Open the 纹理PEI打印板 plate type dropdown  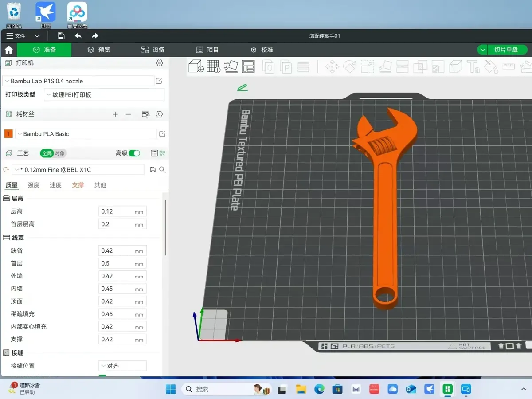coord(105,94)
